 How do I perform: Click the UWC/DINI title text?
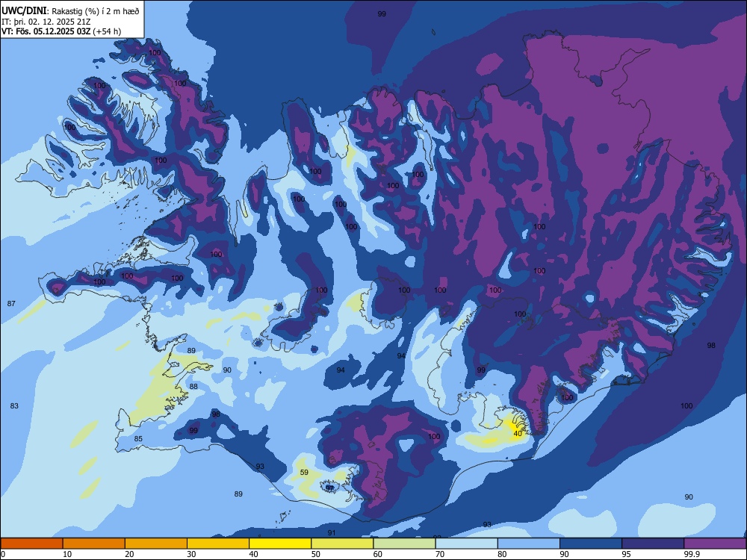coord(25,10)
